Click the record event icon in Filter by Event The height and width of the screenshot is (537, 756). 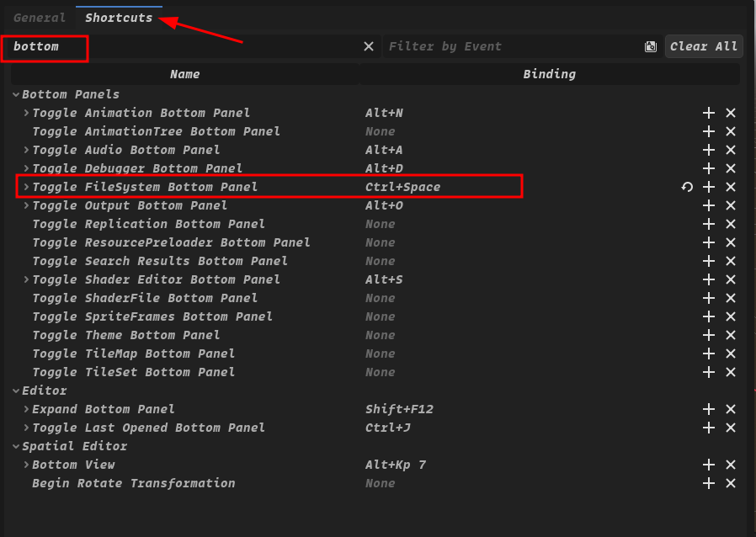click(651, 46)
